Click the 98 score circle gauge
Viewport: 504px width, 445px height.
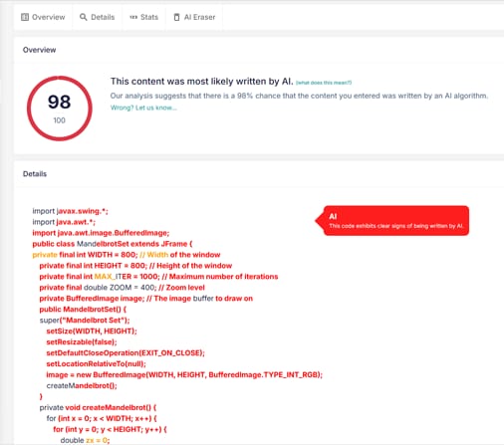(x=60, y=109)
